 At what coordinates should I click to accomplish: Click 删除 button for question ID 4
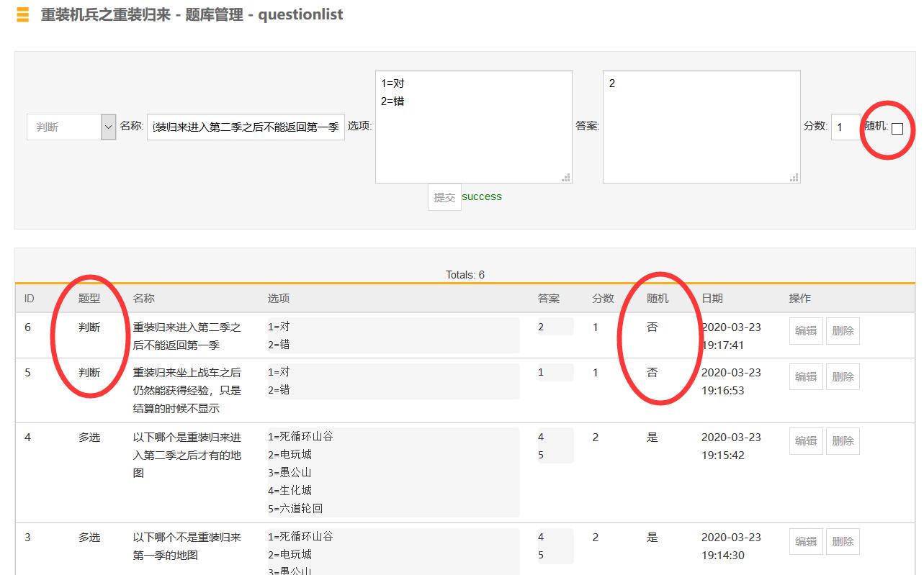pos(843,441)
